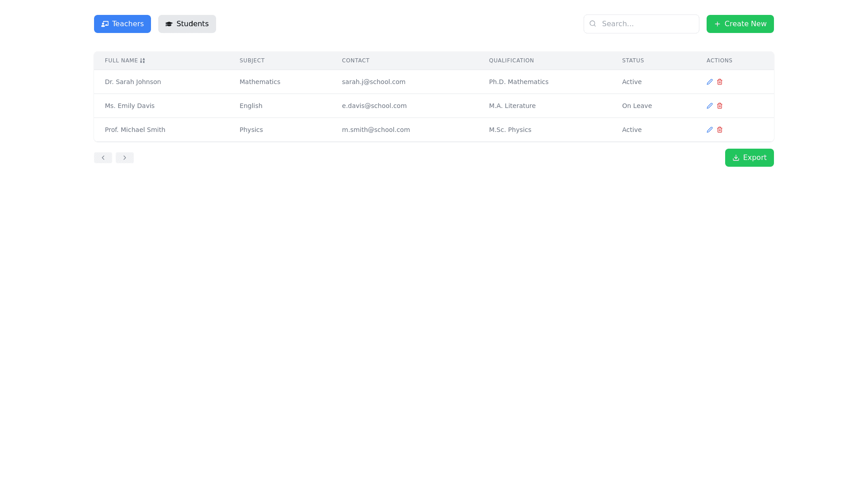Click the On Leave status cell

(x=637, y=106)
